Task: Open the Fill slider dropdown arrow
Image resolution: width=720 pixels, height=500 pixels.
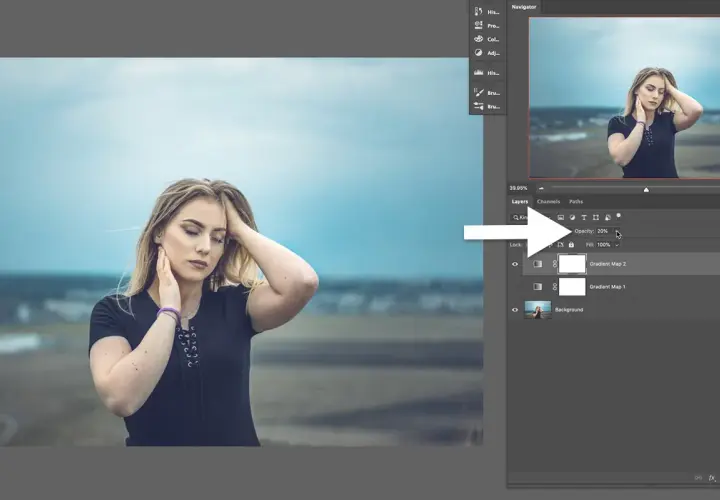Action: (x=617, y=245)
